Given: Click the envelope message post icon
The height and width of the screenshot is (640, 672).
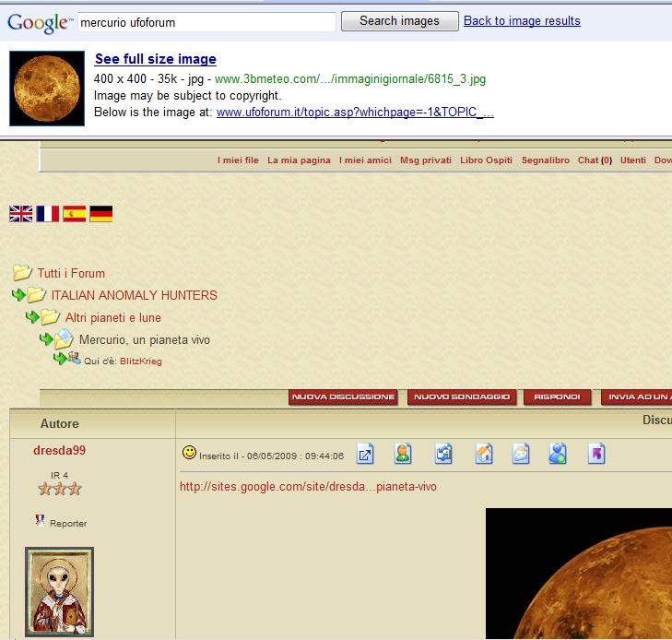Looking at the screenshot, I should pos(521,454).
